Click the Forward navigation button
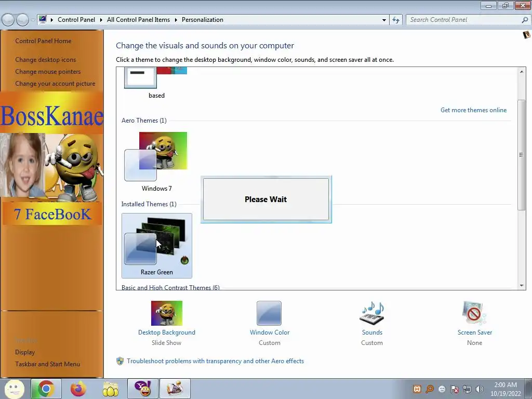 22,20
